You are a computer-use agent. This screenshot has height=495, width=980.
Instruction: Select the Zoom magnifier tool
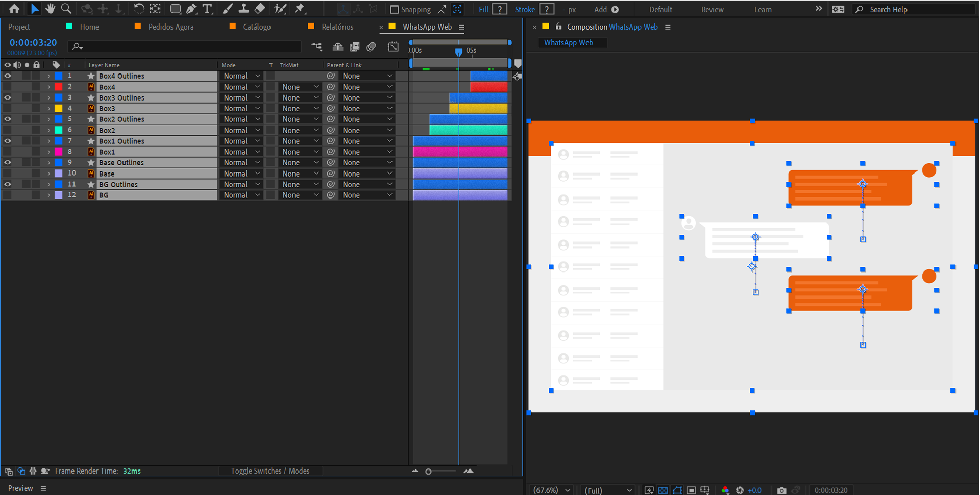click(66, 9)
